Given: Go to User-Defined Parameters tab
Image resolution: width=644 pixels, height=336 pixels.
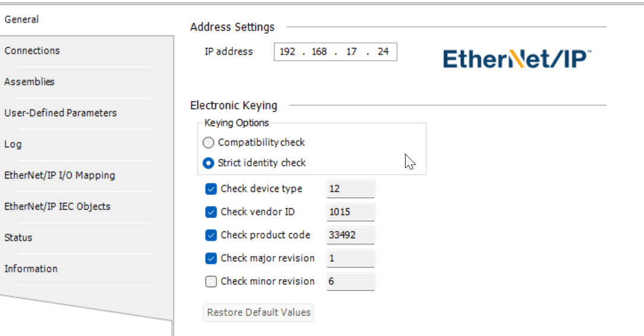Looking at the screenshot, I should (60, 113).
